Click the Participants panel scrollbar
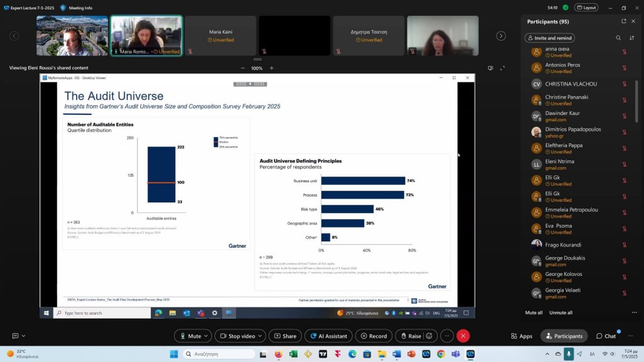Viewport: 644px width, 362px height. tap(636, 101)
